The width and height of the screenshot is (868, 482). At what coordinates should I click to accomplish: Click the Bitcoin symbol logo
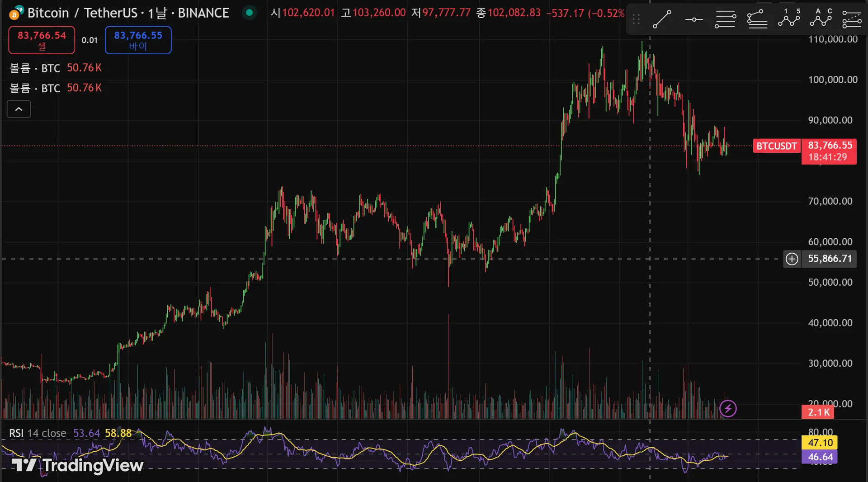click(x=16, y=13)
